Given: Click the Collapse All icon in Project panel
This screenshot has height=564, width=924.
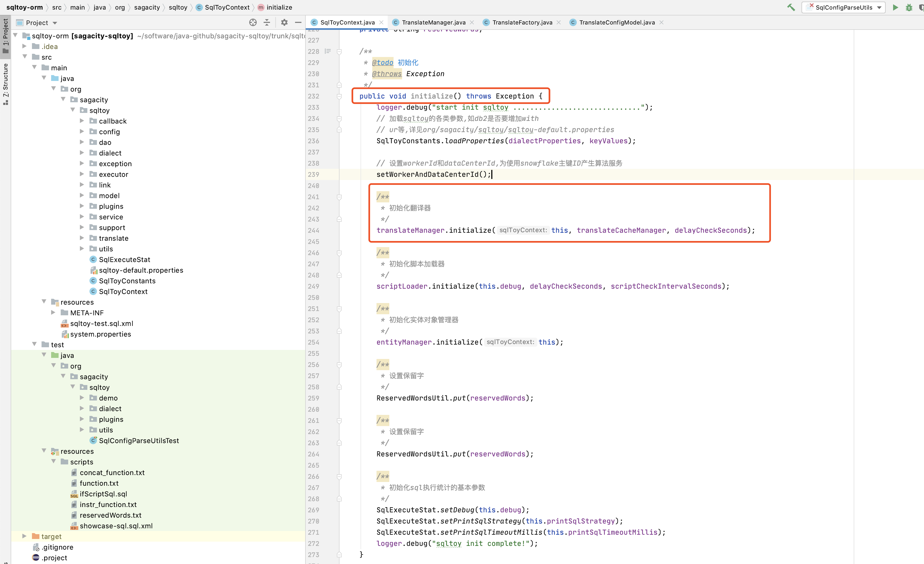Looking at the screenshot, I should 267,22.
